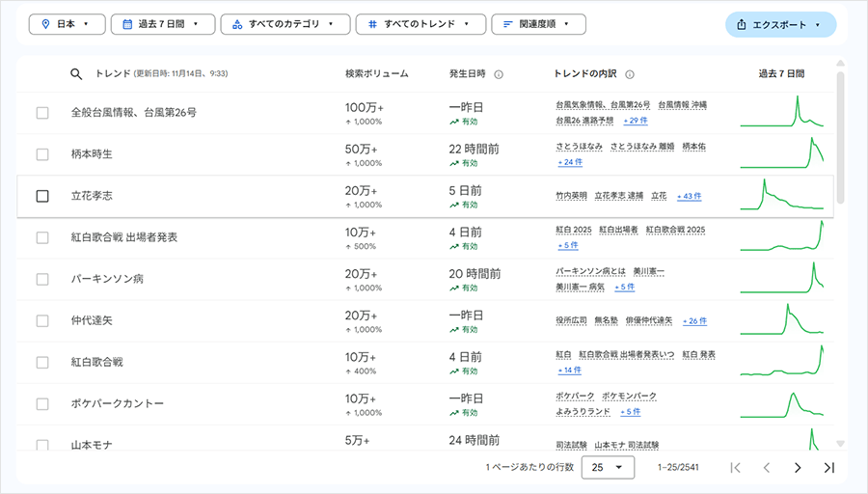Select checkbox for 全般台風情報、台風第26号
Screen dimensions: 868x494
point(42,113)
